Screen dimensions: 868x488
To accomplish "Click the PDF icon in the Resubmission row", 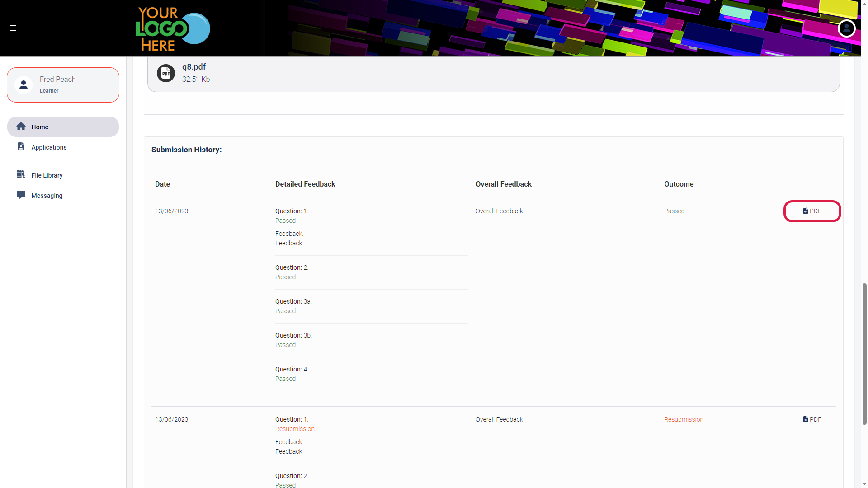I will [x=805, y=419].
